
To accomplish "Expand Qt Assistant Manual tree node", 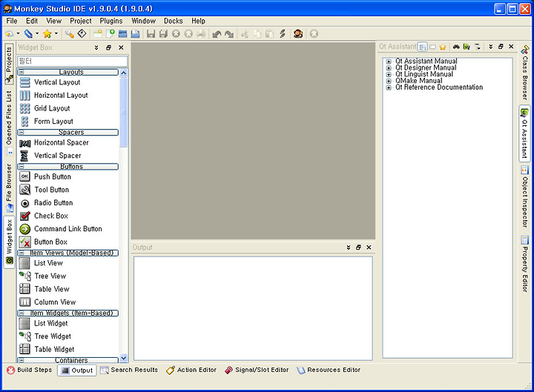I will click(x=389, y=62).
